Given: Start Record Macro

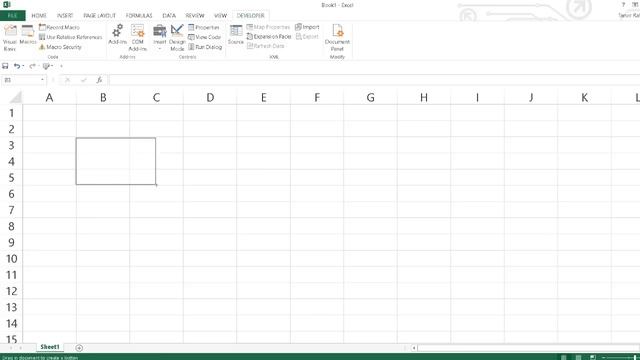Looking at the screenshot, I should 59,27.
